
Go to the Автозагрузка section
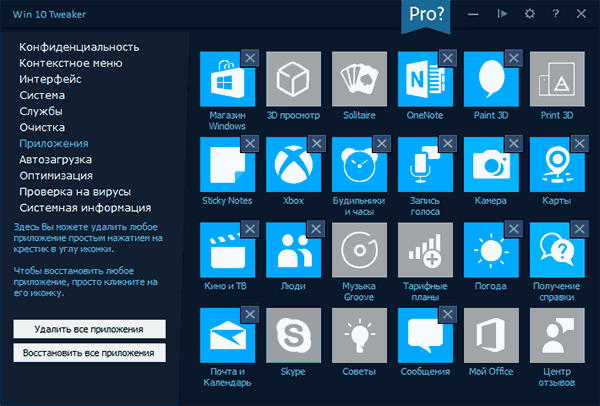tap(55, 160)
